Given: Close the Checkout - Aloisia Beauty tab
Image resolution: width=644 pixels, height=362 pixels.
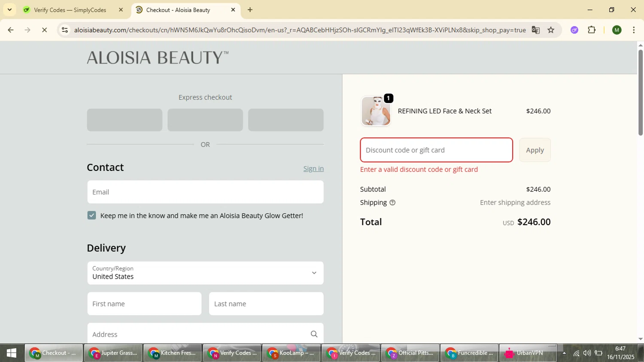Looking at the screenshot, I should pyautogui.click(x=233, y=10).
